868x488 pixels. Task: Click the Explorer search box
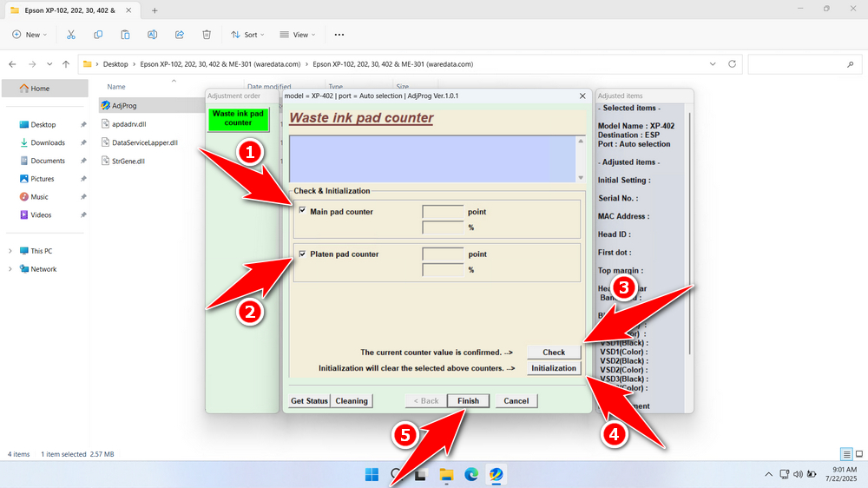[x=805, y=64]
